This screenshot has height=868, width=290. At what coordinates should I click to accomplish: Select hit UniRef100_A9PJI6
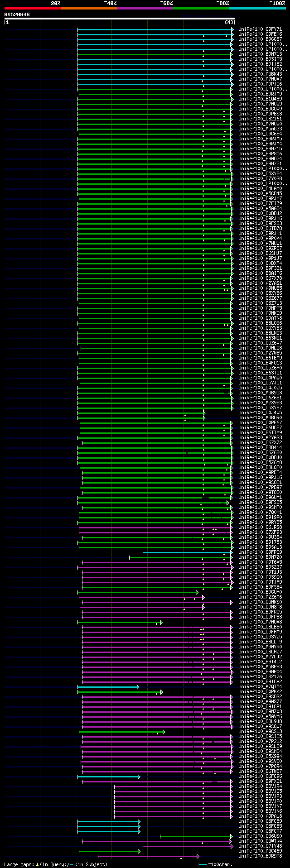pyautogui.click(x=260, y=84)
